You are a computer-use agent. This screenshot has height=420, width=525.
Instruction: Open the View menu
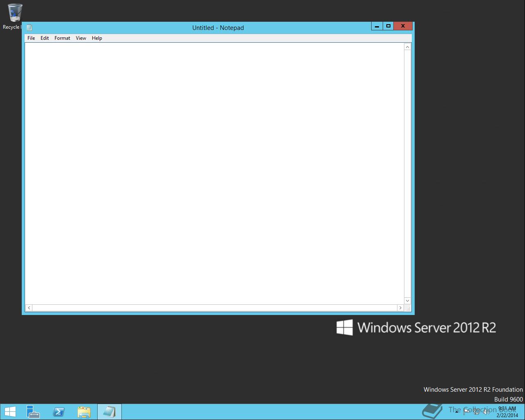click(81, 38)
